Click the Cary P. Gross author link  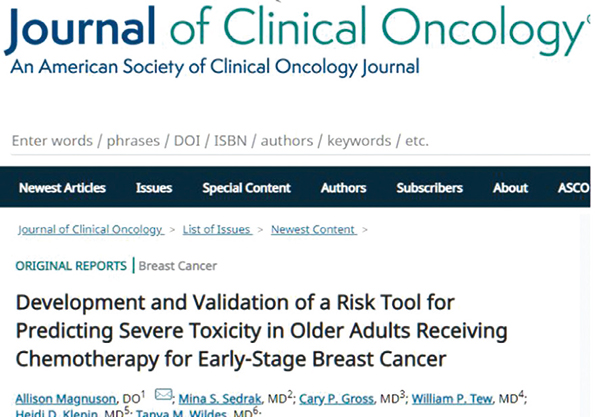pyautogui.click(x=336, y=399)
